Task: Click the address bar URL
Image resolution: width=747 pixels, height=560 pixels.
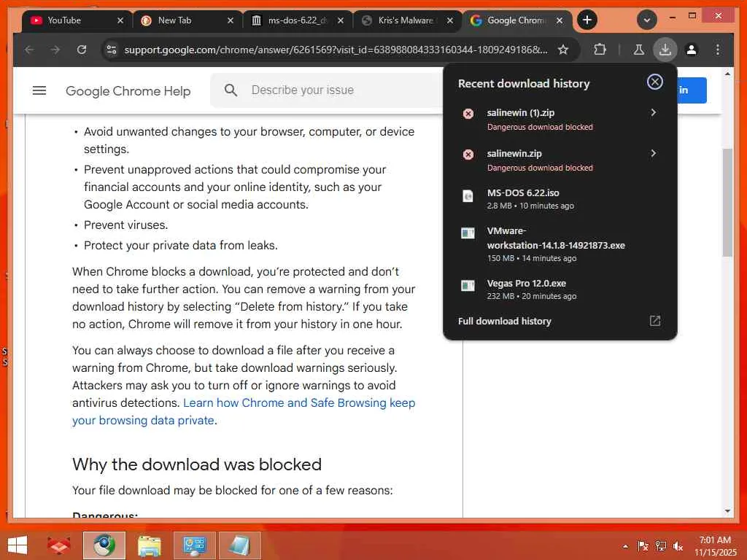Action: coord(336,50)
